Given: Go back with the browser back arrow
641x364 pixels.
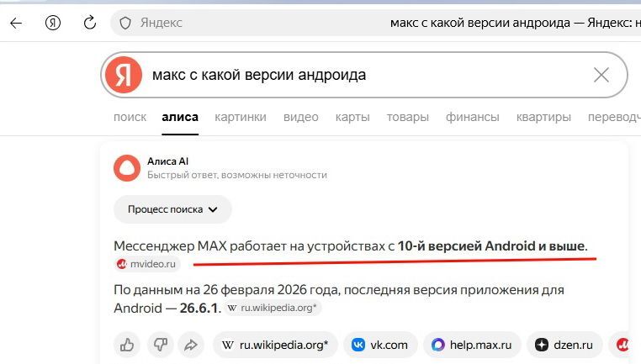Looking at the screenshot, I should (x=16, y=23).
